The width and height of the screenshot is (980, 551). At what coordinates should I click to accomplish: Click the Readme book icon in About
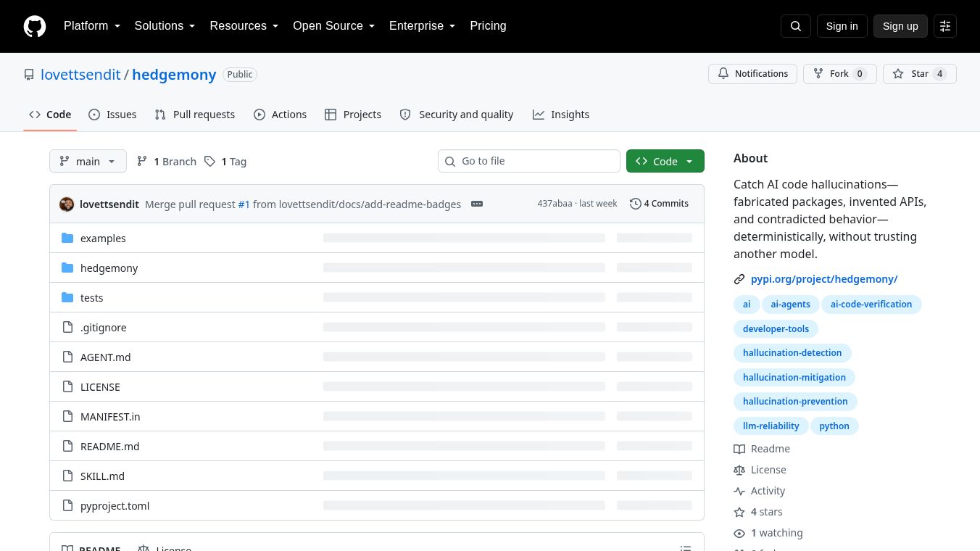coord(739,449)
